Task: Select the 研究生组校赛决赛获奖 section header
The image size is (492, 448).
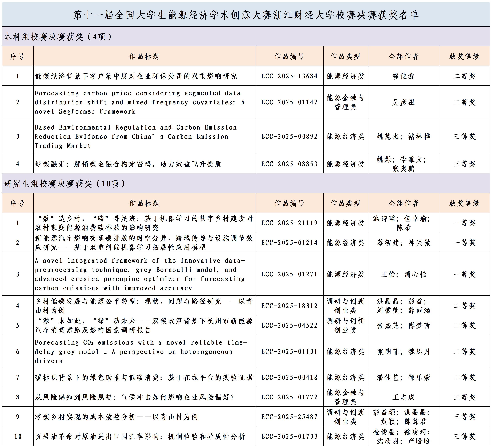Action: tap(65, 183)
